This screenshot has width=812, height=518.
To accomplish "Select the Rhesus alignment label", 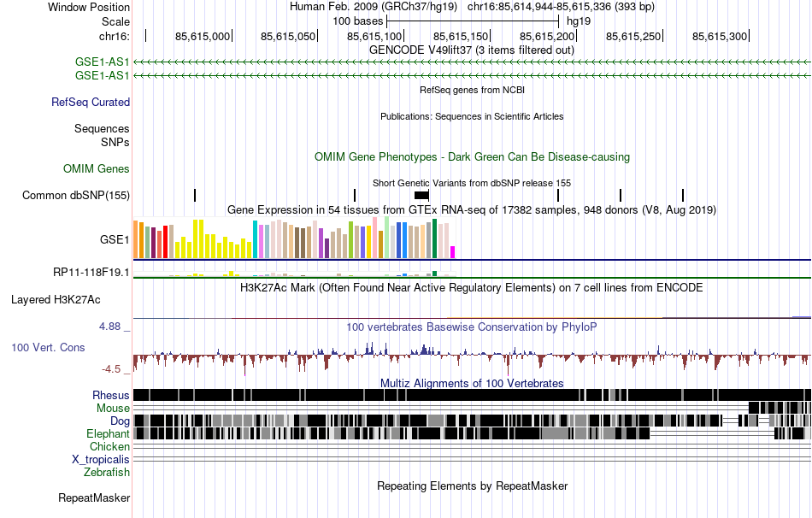I will pyautogui.click(x=111, y=395).
